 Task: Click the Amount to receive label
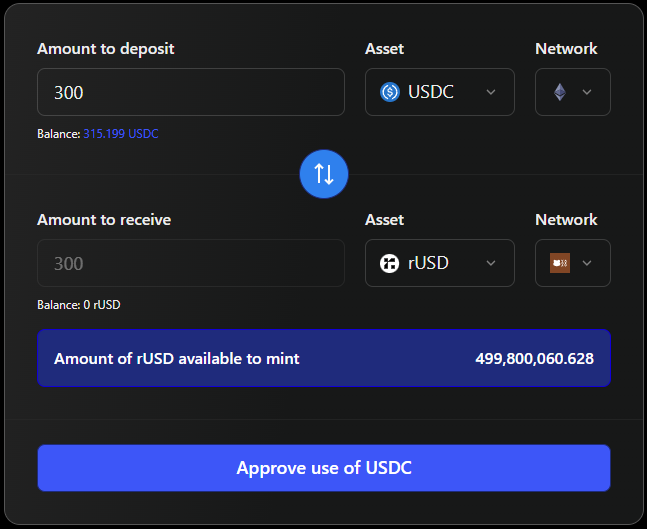point(104,220)
